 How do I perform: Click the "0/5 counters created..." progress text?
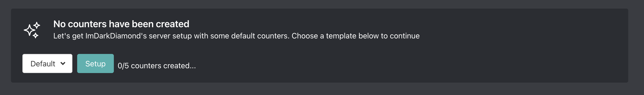click(x=157, y=66)
